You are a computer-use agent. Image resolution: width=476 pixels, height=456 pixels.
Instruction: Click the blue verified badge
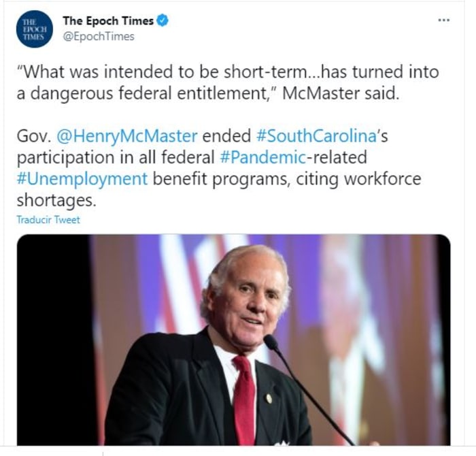pyautogui.click(x=163, y=21)
